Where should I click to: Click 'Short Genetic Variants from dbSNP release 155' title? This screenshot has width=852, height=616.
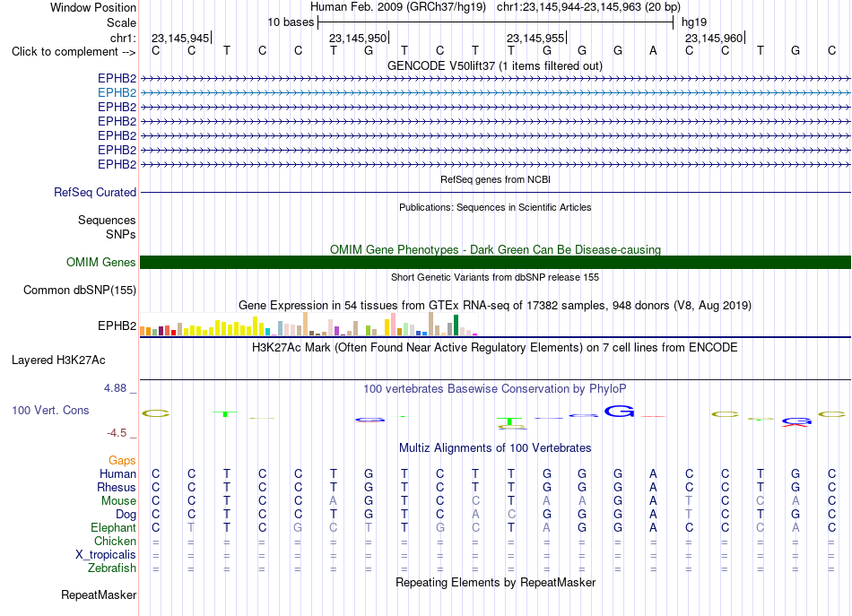(x=495, y=277)
